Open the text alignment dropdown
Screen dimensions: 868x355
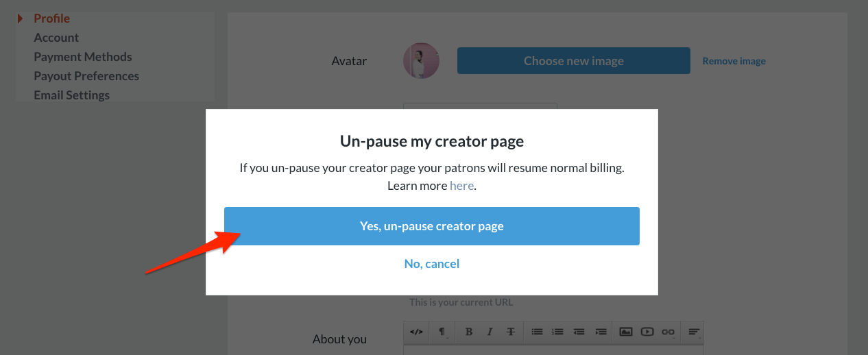tap(694, 332)
